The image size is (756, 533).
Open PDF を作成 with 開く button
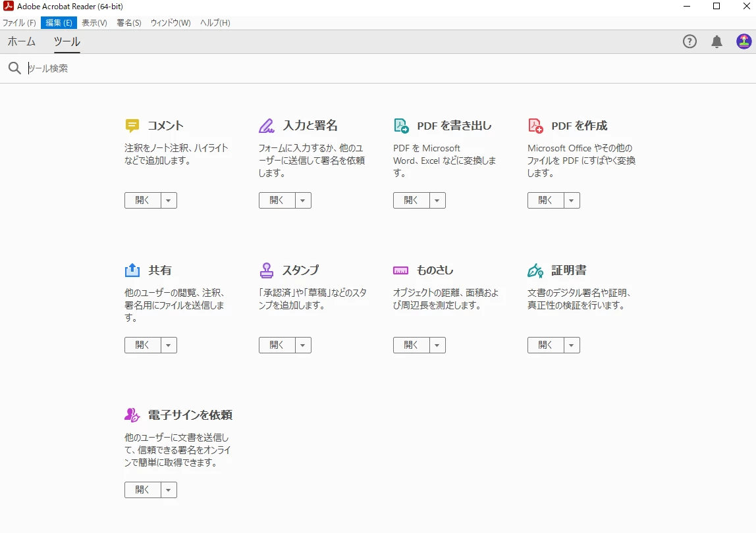546,201
